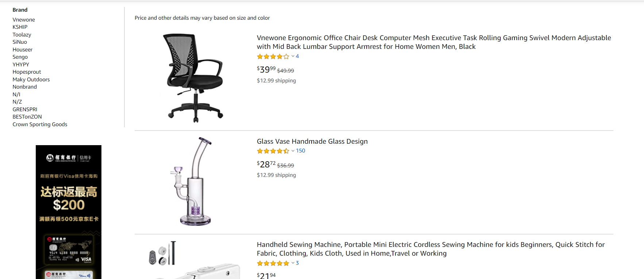The height and width of the screenshot is (279, 644).
Task: Click the office chair star rating icon
Action: point(273,57)
